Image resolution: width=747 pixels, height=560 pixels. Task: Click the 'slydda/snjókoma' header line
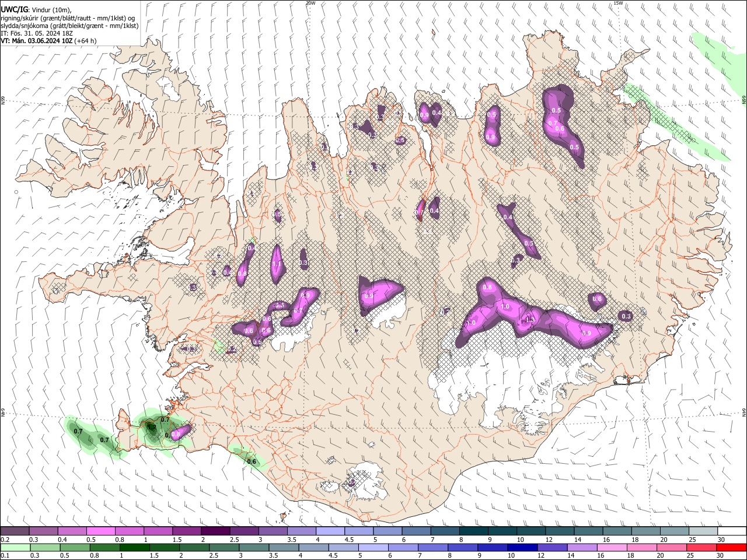[x=69, y=26]
